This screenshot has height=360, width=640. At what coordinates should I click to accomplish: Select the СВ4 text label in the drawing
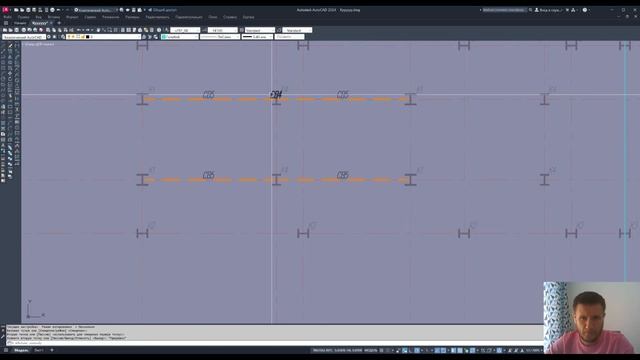point(276,95)
